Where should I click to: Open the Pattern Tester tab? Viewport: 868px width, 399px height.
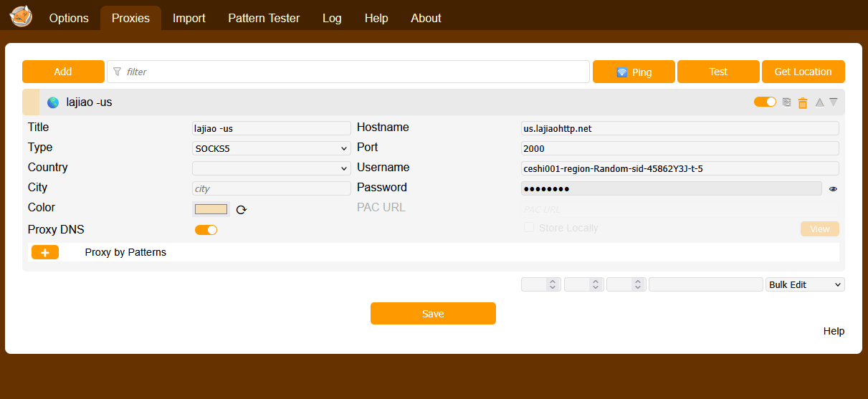[264, 19]
